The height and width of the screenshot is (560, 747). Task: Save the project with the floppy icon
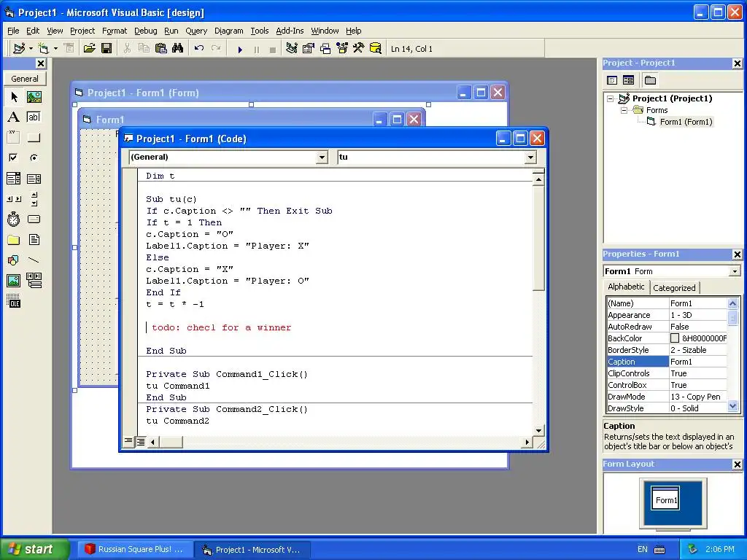pyautogui.click(x=107, y=49)
